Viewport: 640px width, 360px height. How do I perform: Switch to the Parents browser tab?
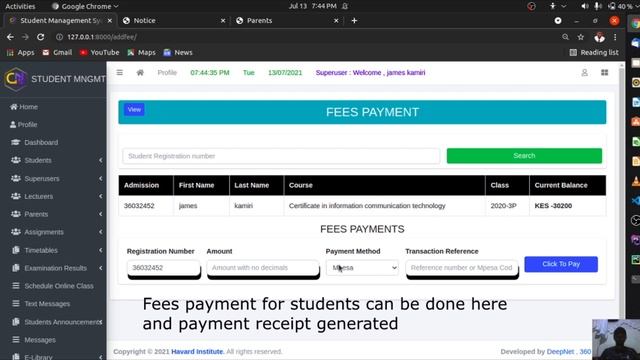tap(287, 20)
